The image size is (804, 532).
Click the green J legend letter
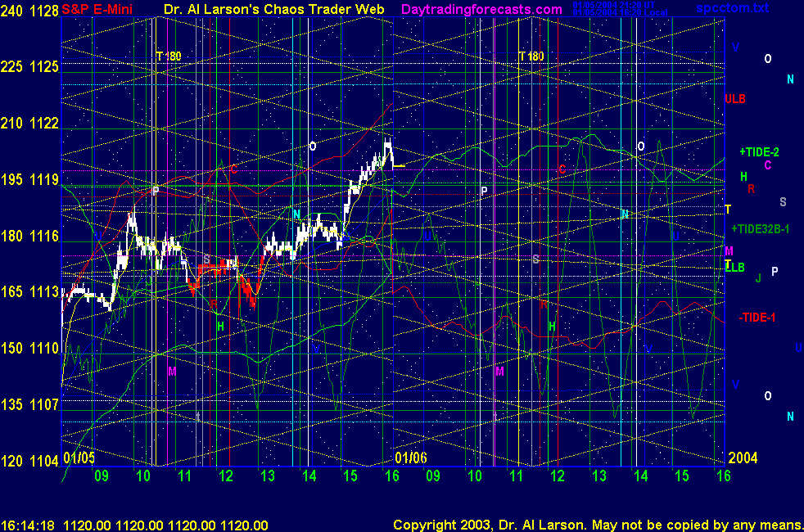(758, 278)
